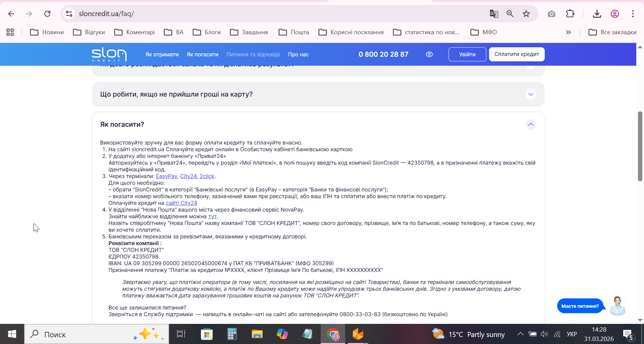The image size is (644, 344).
Task: Show hidden system tray icons
Action: tap(520, 334)
